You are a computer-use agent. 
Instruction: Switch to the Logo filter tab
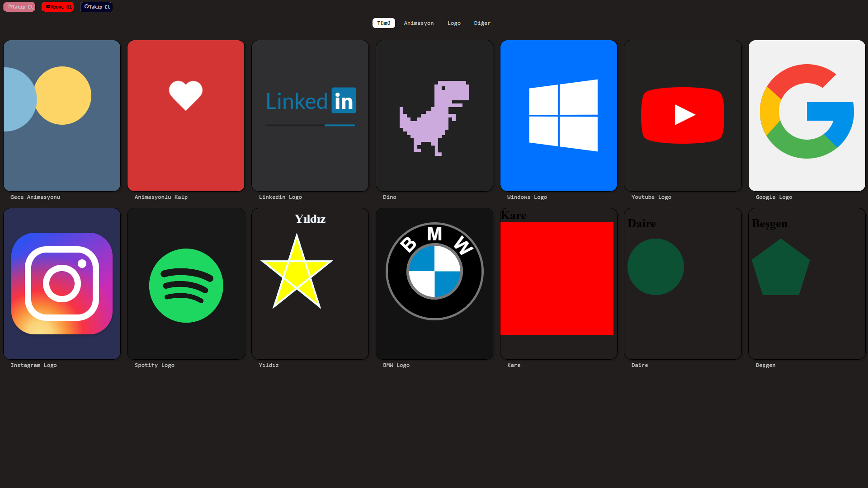(x=454, y=23)
